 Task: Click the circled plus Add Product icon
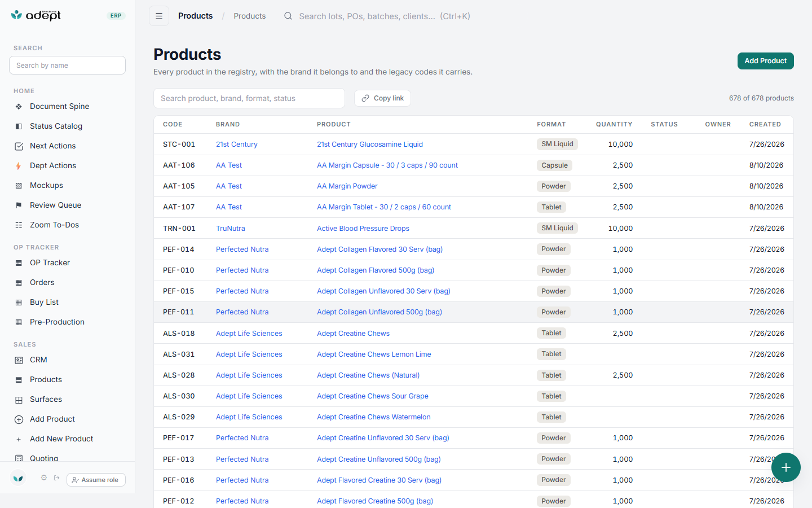19,419
